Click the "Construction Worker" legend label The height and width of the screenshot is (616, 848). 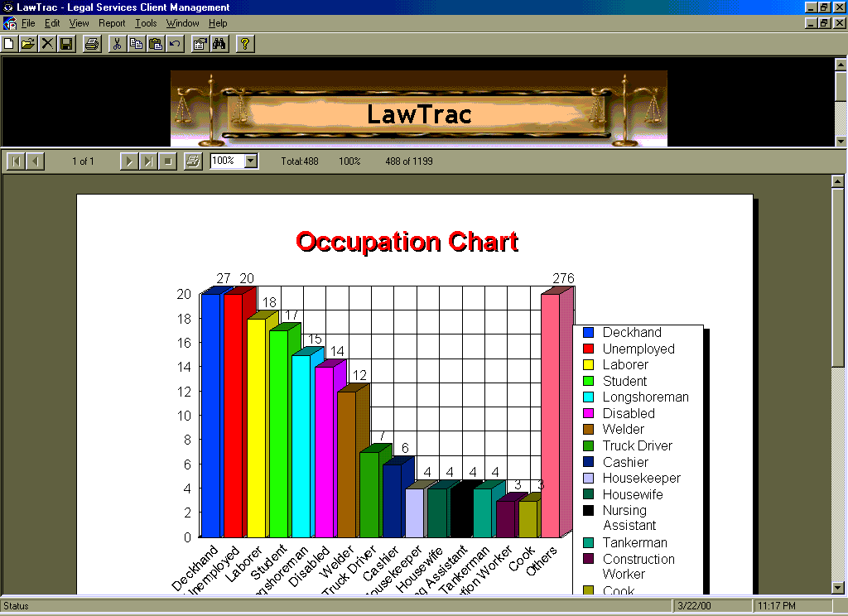click(x=638, y=566)
